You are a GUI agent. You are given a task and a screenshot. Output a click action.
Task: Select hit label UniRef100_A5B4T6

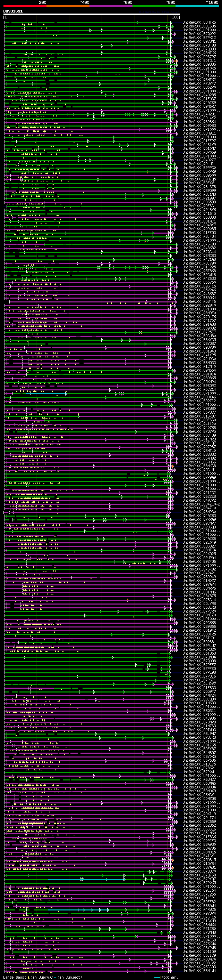click(x=199, y=301)
